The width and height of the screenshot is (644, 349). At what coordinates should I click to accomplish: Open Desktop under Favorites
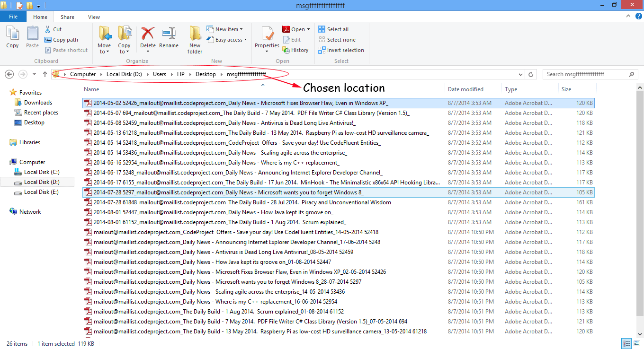34,122
